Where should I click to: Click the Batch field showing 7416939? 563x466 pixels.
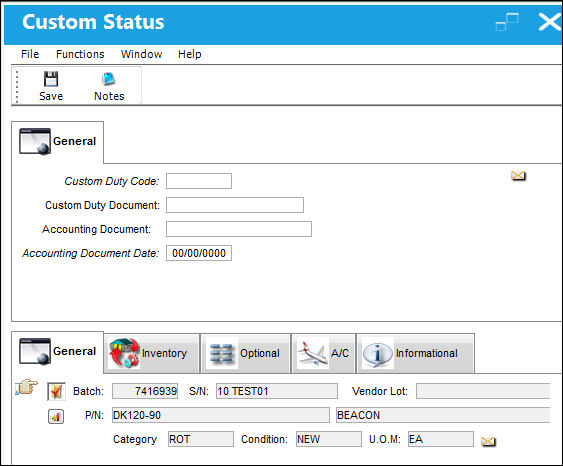[145, 391]
